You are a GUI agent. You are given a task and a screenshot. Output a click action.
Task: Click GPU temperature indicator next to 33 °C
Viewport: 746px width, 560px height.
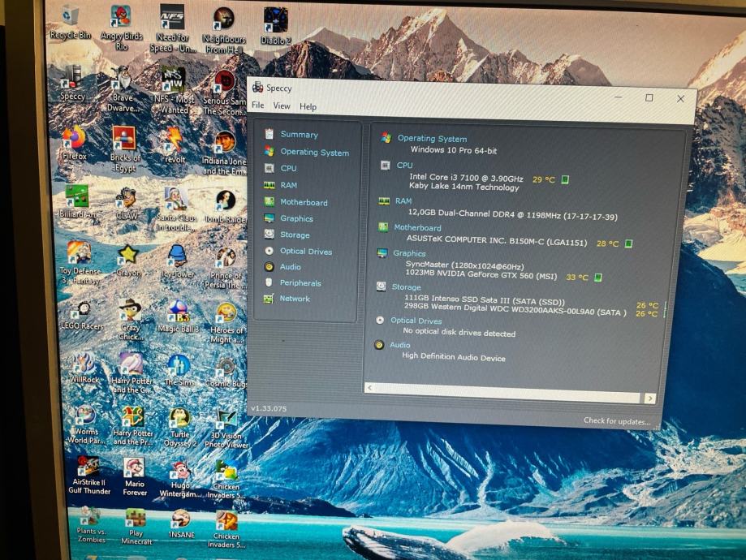(x=598, y=278)
